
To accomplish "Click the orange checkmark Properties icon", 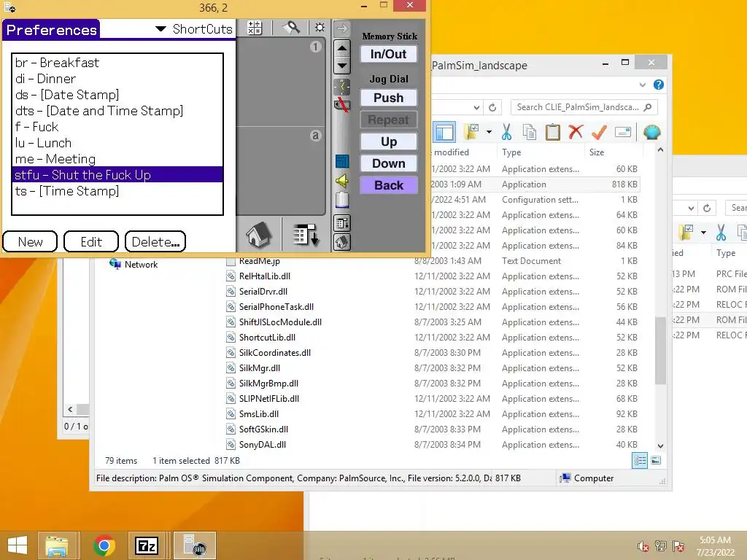I will [599, 132].
